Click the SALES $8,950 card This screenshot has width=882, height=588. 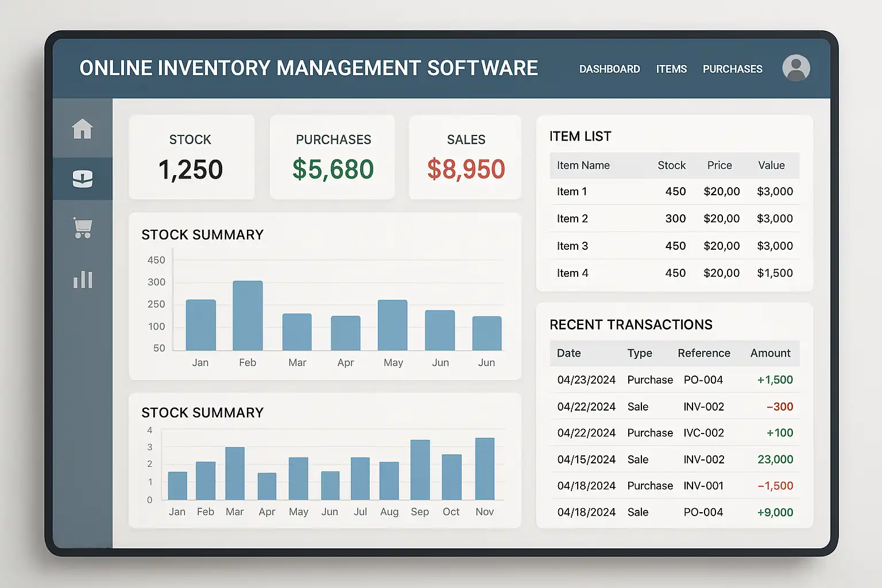[465, 157]
